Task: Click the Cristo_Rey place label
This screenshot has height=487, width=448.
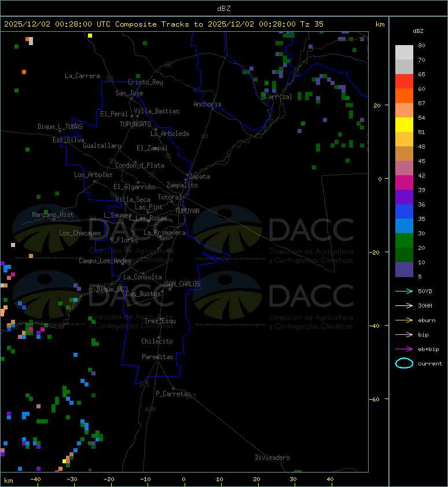Action: coord(145,82)
